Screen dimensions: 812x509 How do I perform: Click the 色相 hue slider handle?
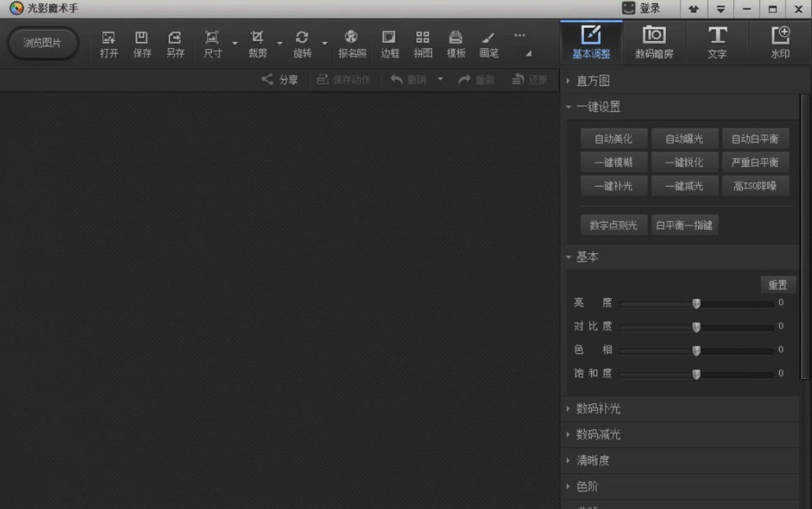(697, 351)
